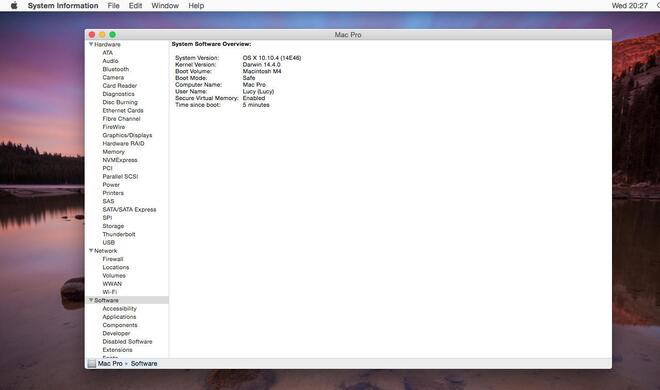
Task: Select Extensions in the sidebar
Action: (x=117, y=350)
